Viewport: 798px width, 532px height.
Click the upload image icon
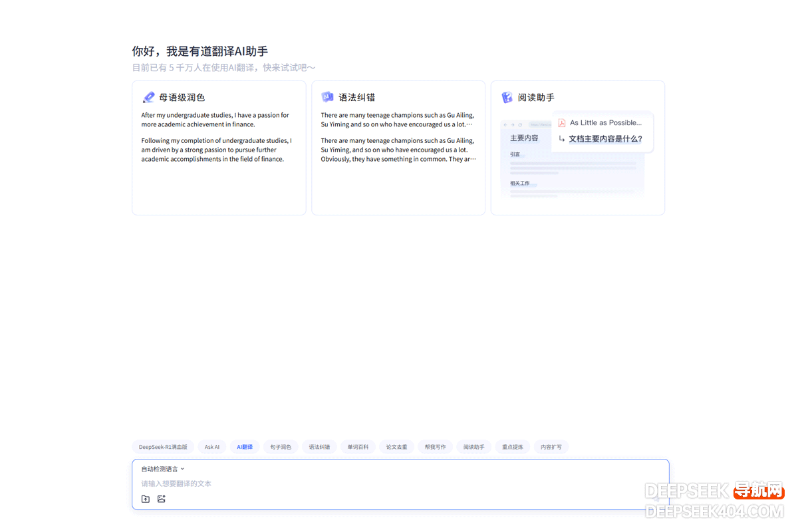click(162, 499)
